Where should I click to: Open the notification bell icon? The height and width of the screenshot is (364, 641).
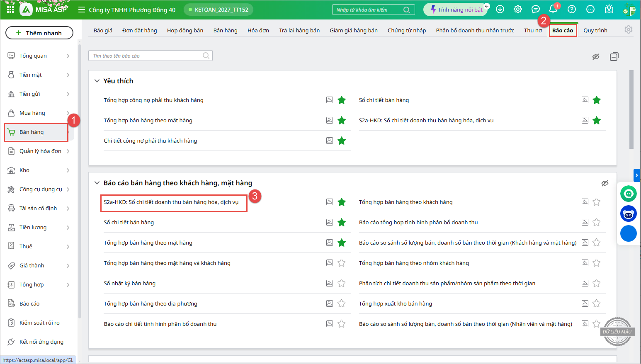tap(553, 9)
